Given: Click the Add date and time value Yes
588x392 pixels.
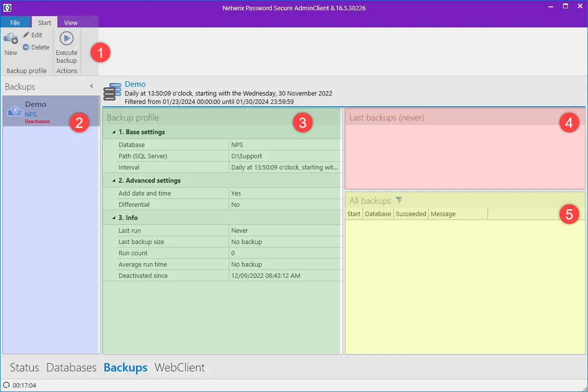Looking at the screenshot, I should click(236, 194).
